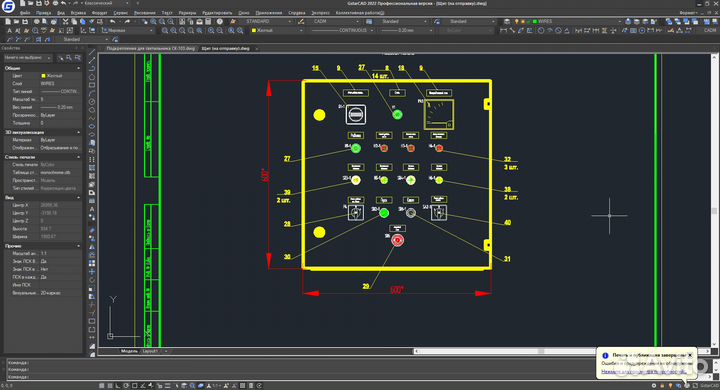Click the Open file icon
720x390 pixels.
17,22
